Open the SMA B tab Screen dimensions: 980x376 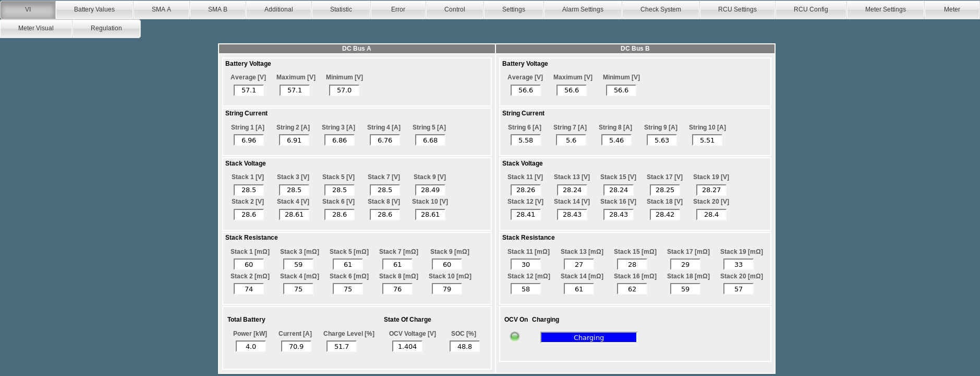point(217,9)
